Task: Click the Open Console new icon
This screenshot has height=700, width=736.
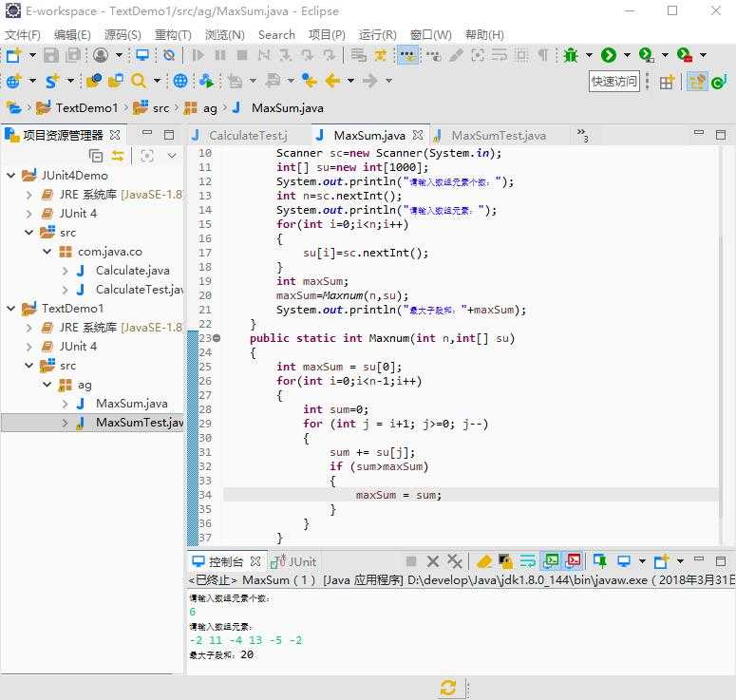Action: 661,561
